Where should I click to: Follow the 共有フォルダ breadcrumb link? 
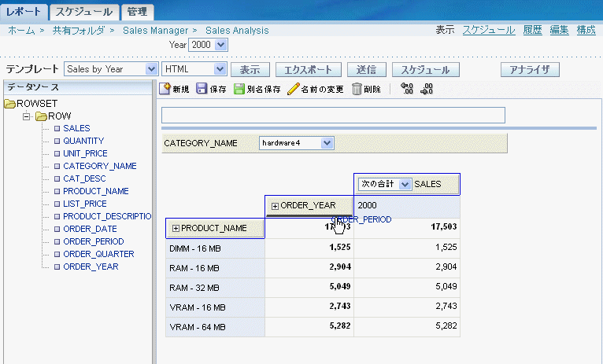pos(79,31)
